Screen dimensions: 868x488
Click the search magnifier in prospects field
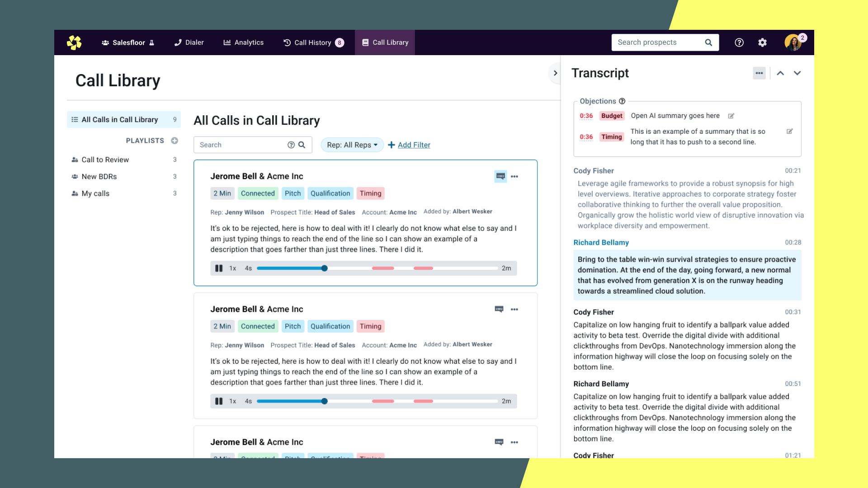tap(708, 42)
